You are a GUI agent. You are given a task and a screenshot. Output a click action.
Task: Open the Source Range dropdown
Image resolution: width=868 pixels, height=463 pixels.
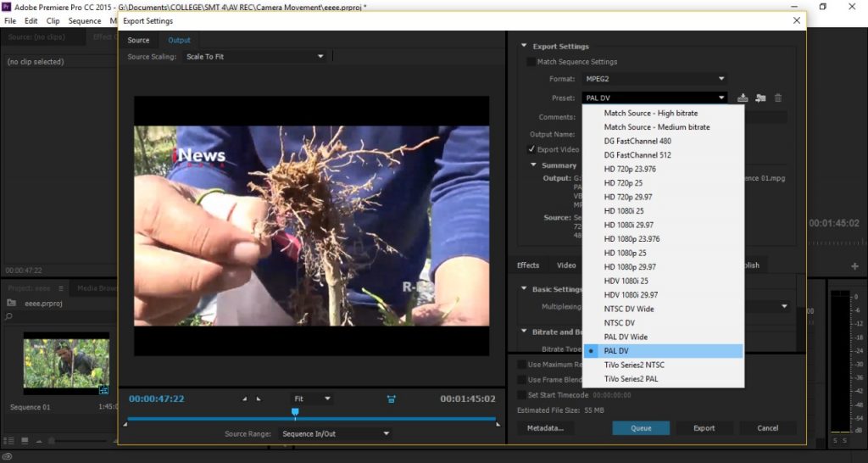tap(335, 433)
